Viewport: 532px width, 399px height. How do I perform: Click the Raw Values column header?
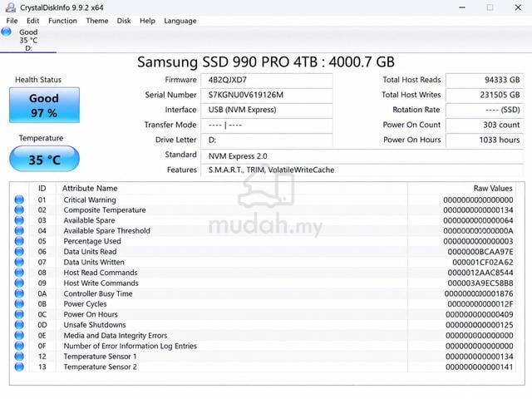(x=493, y=189)
